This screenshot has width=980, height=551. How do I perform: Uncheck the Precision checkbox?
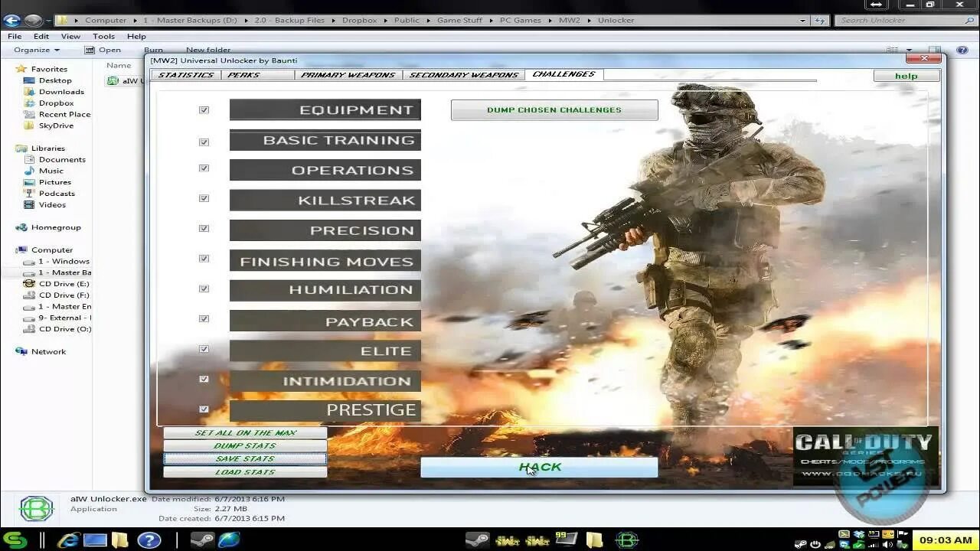point(204,228)
